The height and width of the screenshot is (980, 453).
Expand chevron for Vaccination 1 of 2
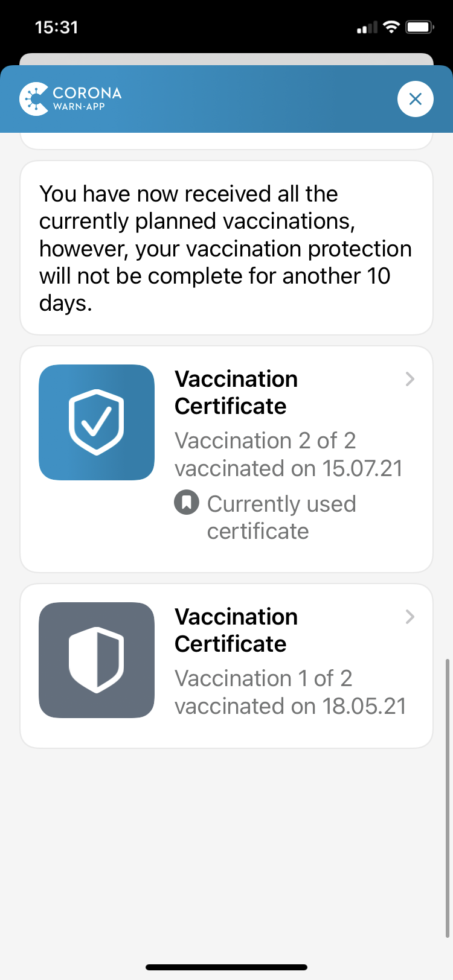coord(410,617)
